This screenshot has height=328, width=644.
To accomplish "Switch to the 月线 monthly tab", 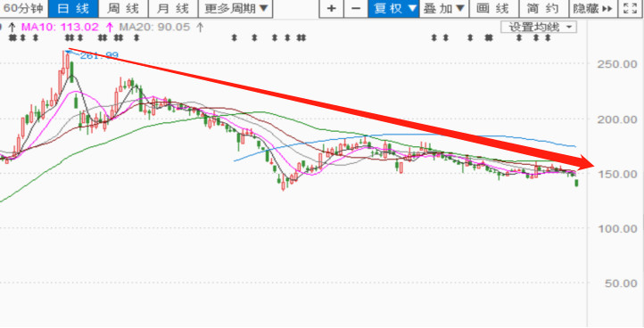I will point(173,8).
